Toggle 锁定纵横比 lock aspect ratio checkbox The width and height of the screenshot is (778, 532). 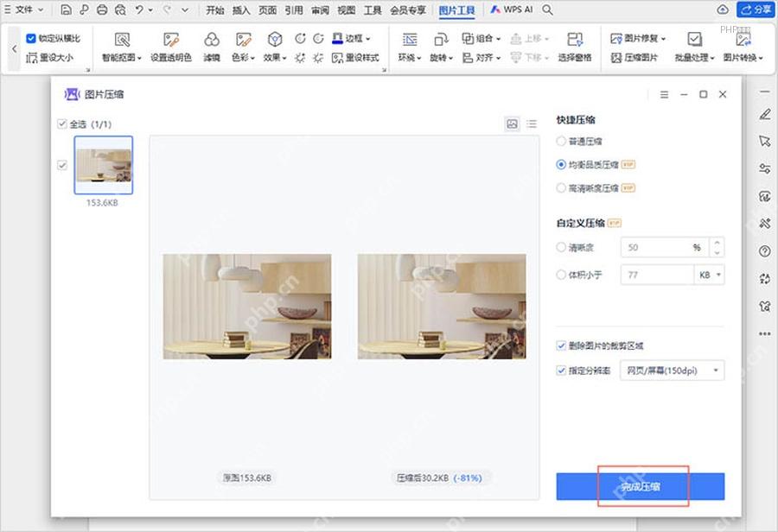coord(31,38)
